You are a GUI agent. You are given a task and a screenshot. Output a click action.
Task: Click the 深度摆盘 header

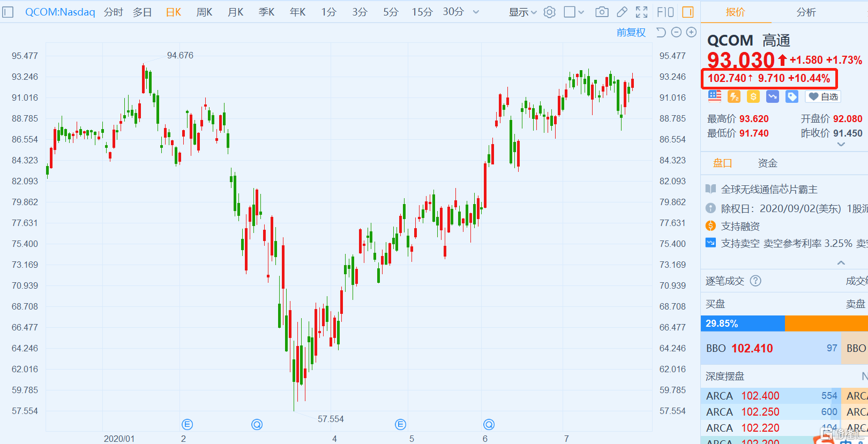pos(725,376)
